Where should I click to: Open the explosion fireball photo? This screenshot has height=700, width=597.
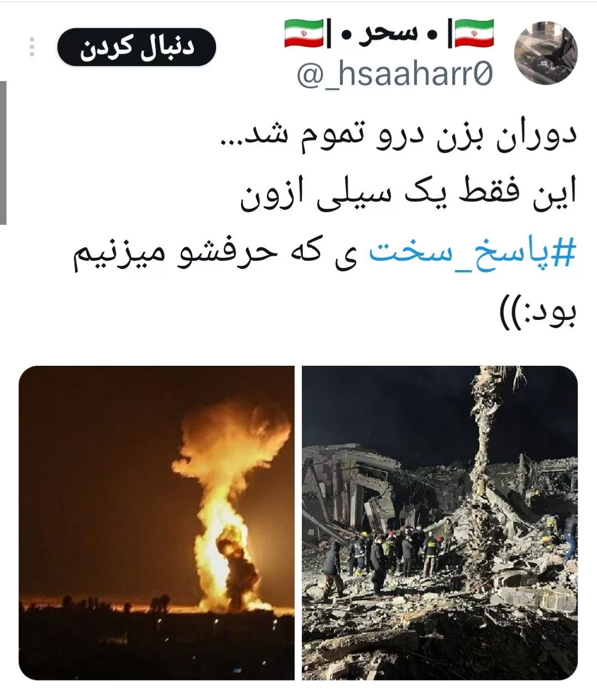(157, 523)
